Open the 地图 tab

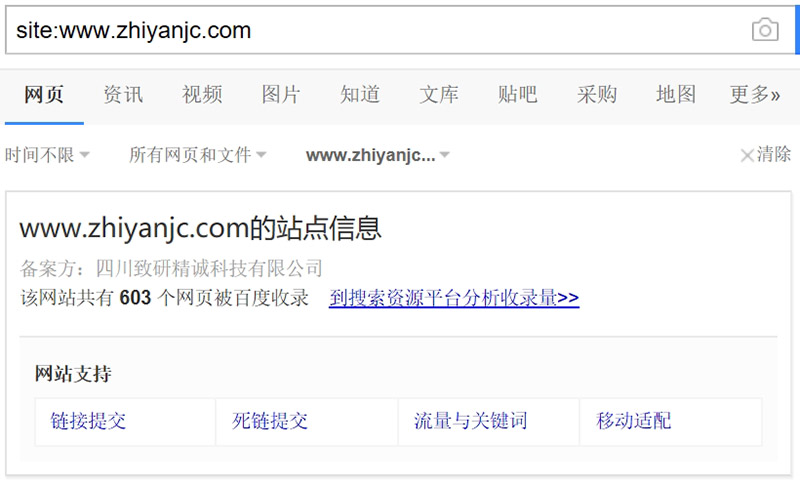tap(676, 95)
